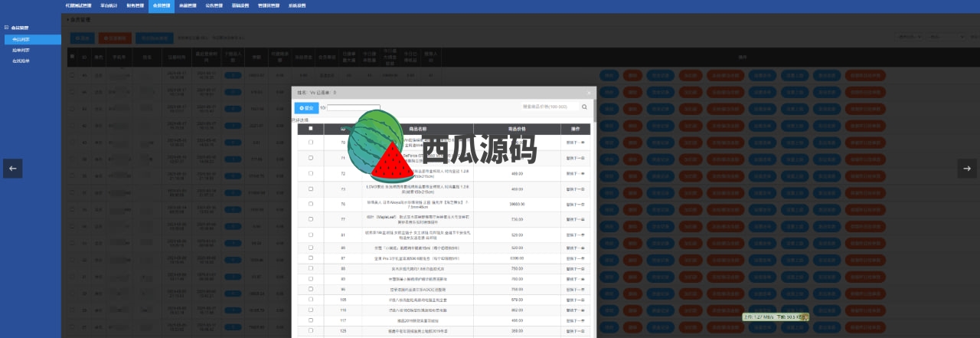Click the search magnifier icon in the product dialog
Viewport: 980px width, 338px height.
pos(584,107)
